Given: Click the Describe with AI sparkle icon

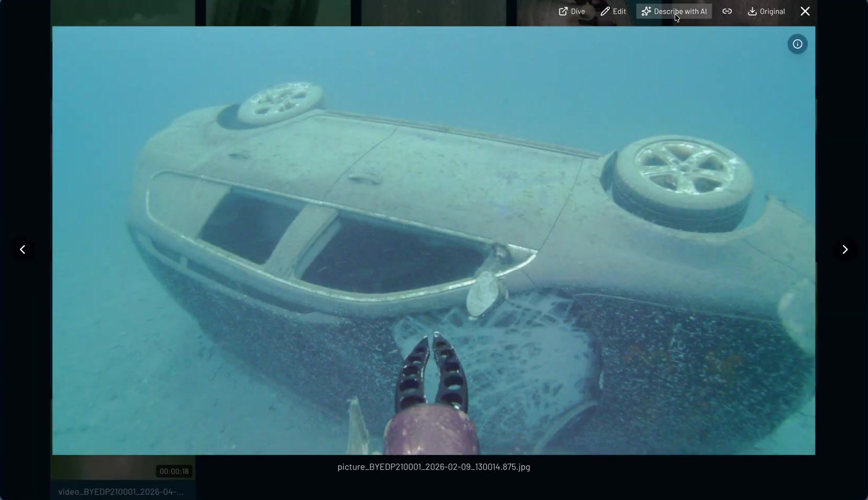Looking at the screenshot, I should (646, 11).
